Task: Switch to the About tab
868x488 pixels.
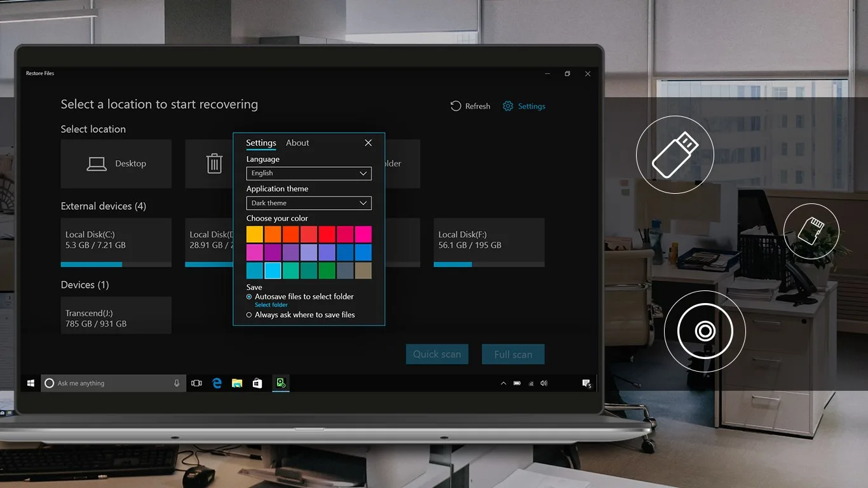Action: (297, 143)
